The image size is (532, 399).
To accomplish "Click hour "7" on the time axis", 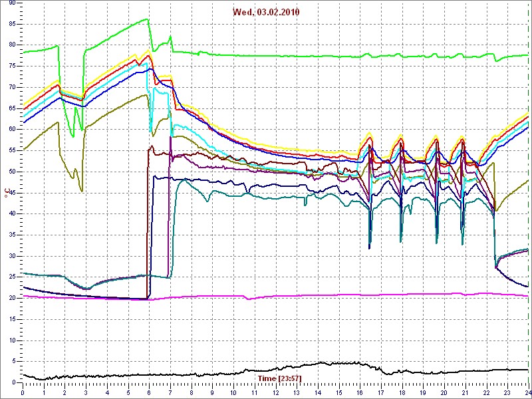I will (x=170, y=392).
